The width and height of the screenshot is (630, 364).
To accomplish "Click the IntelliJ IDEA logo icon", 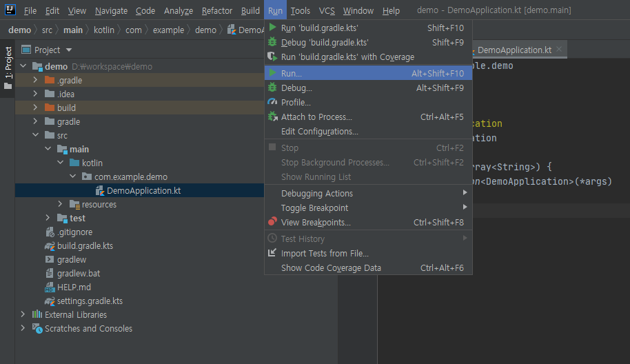I will click(x=10, y=9).
